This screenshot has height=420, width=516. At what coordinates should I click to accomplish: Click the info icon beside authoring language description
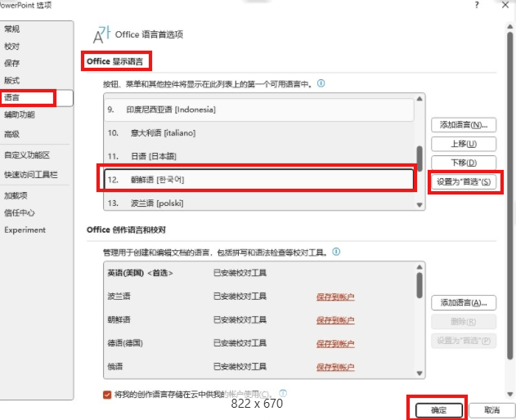coord(336,252)
